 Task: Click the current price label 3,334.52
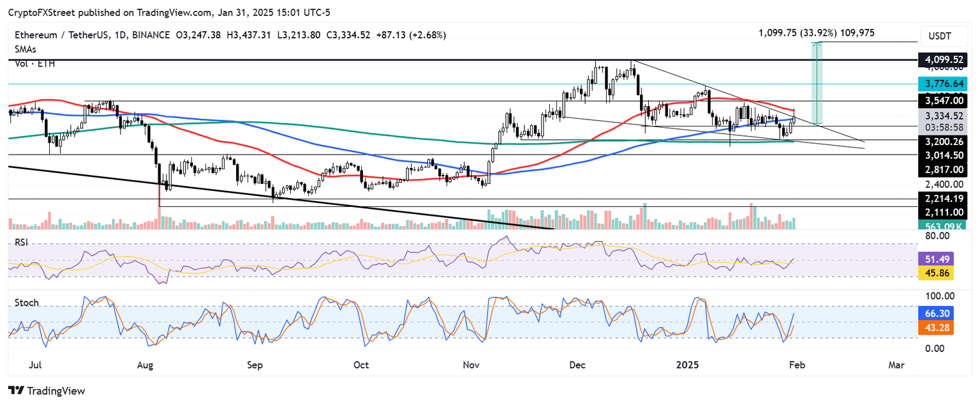[x=942, y=116]
